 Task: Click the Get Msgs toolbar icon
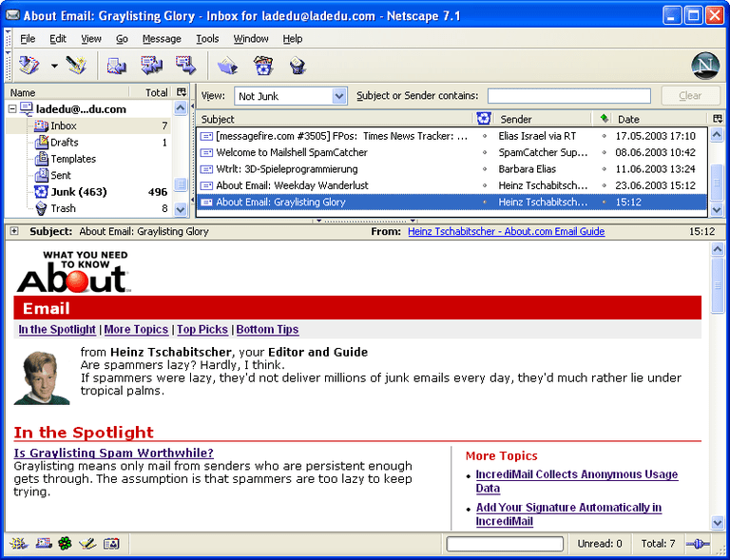29,66
